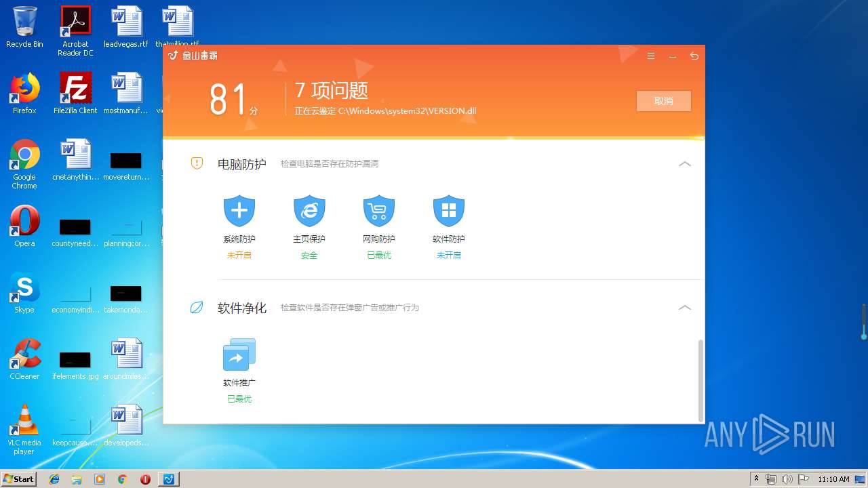Select Google Chrome desktop shortcut

tap(24, 164)
